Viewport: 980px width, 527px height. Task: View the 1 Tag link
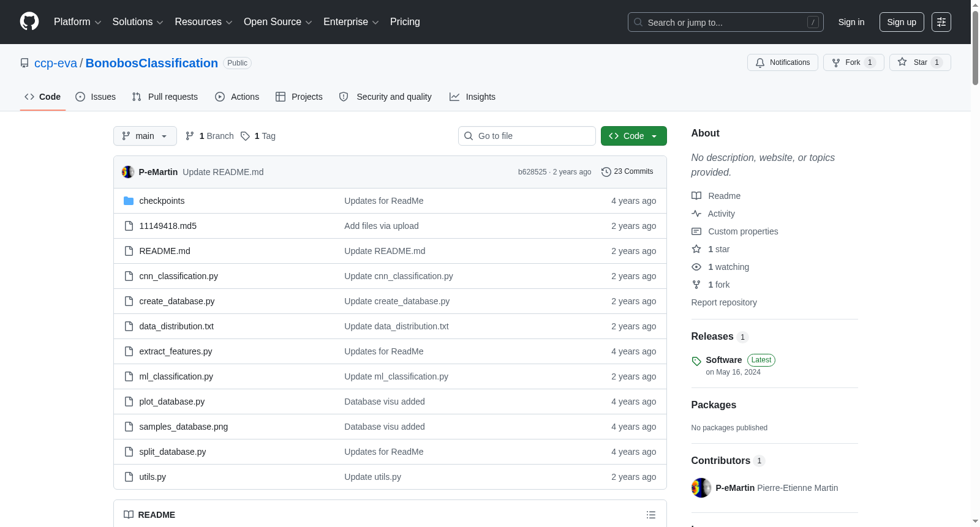[x=258, y=136]
